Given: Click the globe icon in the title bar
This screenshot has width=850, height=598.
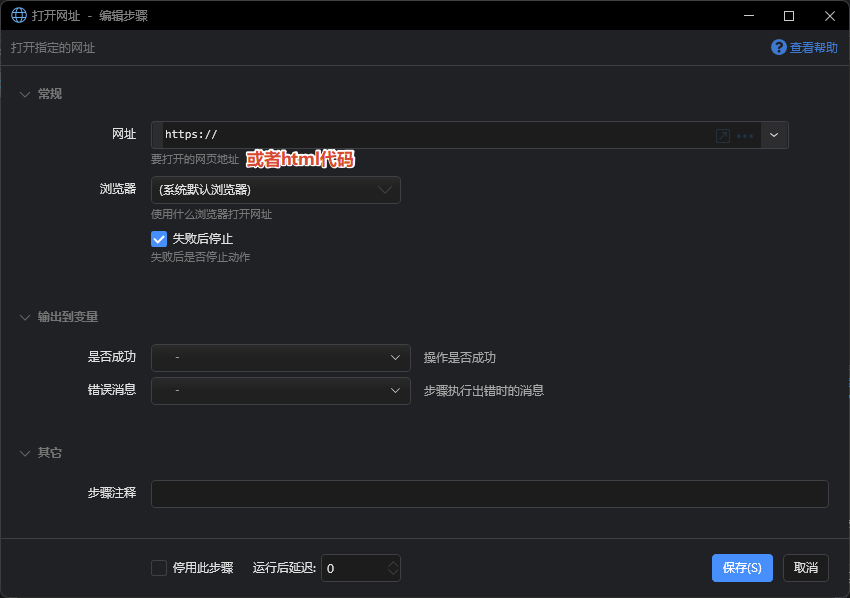Looking at the screenshot, I should (x=18, y=16).
